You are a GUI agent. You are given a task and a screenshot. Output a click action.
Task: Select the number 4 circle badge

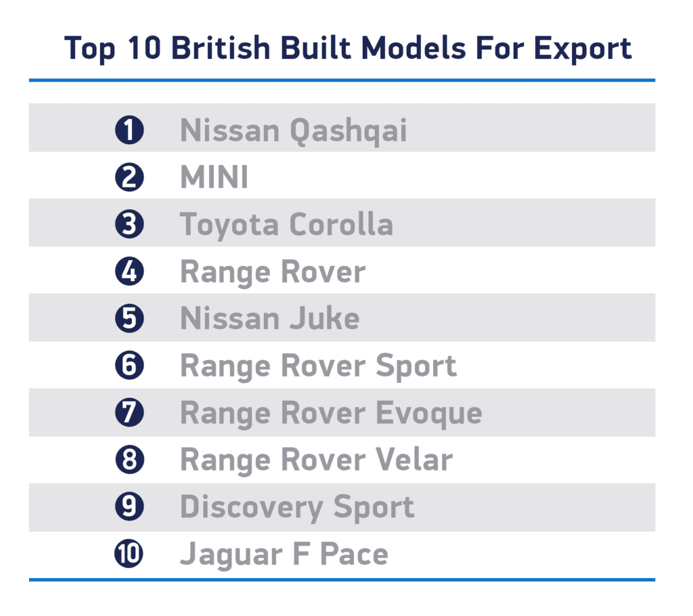tap(129, 272)
